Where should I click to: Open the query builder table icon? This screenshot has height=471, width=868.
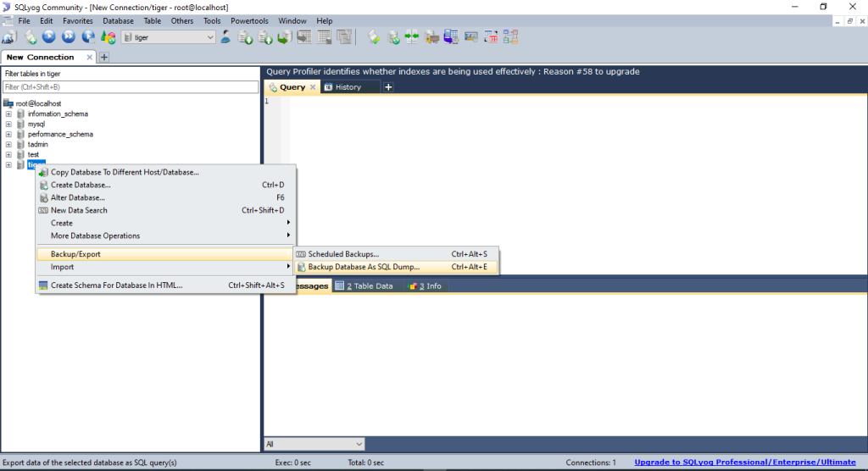point(491,37)
